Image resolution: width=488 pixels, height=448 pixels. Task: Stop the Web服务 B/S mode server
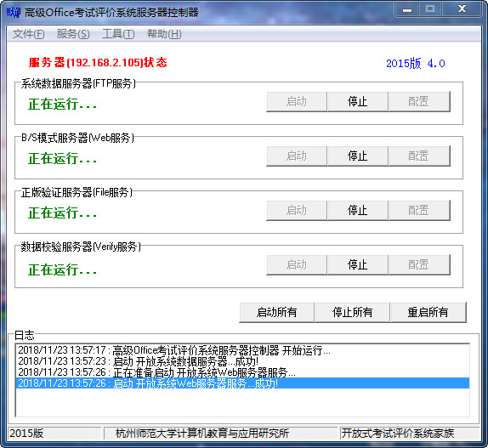tap(358, 156)
